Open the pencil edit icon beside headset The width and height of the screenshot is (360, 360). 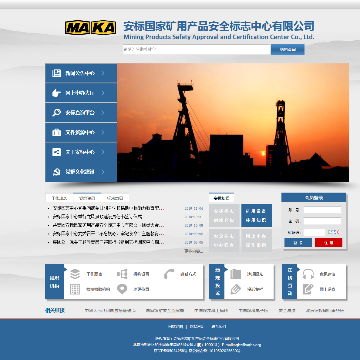pyautogui.click(x=308, y=289)
